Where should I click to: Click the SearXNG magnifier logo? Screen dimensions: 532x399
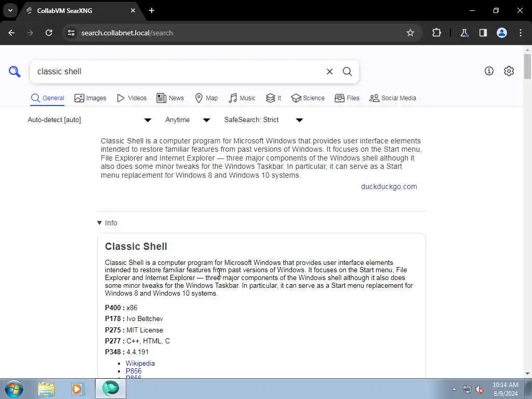15,72
